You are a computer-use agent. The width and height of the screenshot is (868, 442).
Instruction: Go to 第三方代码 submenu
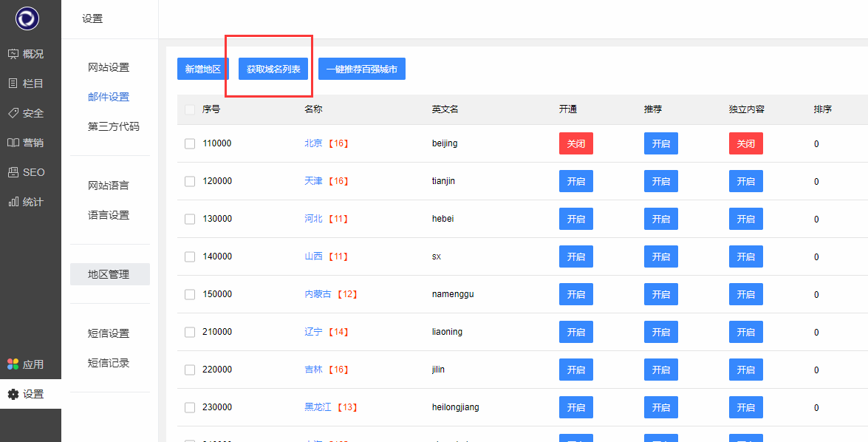(x=114, y=127)
